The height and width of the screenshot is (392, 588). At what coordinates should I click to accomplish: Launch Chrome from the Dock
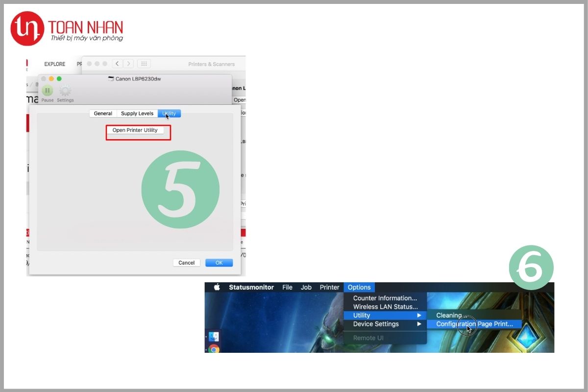pyautogui.click(x=214, y=349)
